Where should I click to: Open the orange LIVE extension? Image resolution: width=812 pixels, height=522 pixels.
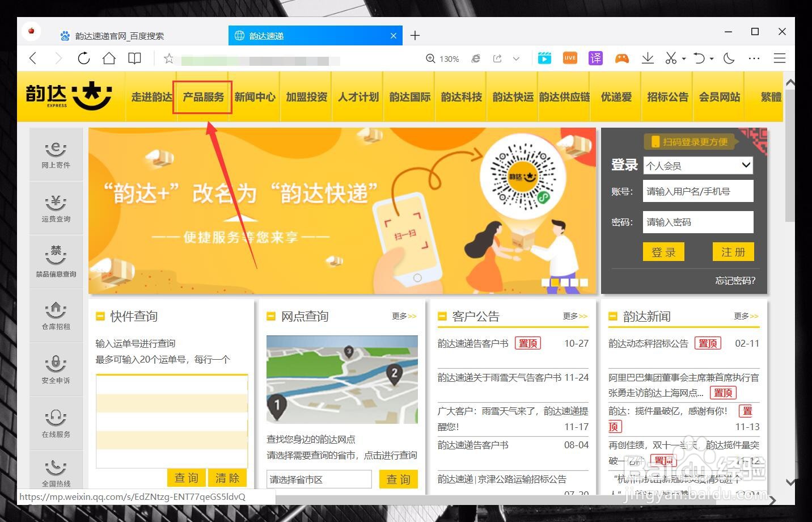(570, 58)
